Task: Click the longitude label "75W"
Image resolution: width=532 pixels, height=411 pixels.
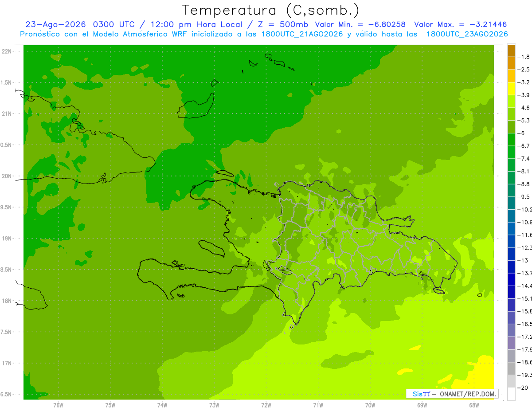Action: (110, 405)
